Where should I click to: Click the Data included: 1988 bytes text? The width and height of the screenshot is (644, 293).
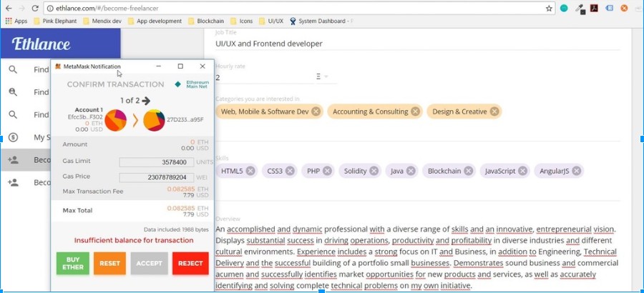pyautogui.click(x=176, y=230)
